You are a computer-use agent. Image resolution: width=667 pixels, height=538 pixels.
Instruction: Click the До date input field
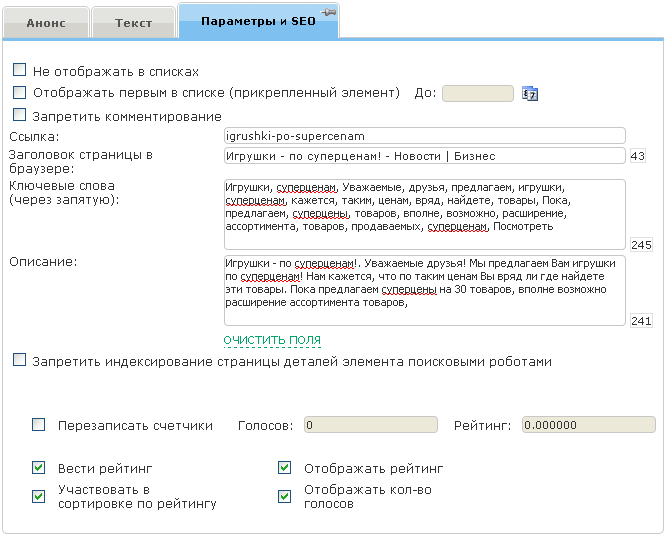coord(477,94)
